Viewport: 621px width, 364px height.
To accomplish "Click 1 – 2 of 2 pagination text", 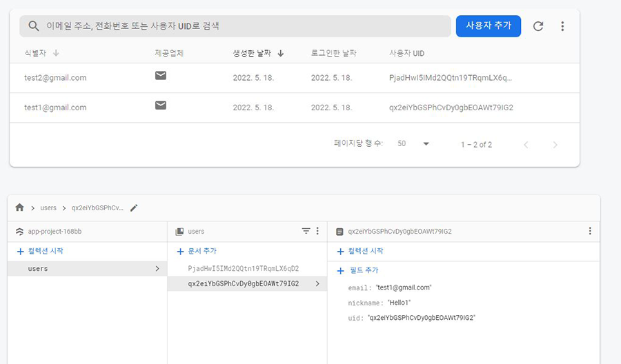I will (476, 145).
